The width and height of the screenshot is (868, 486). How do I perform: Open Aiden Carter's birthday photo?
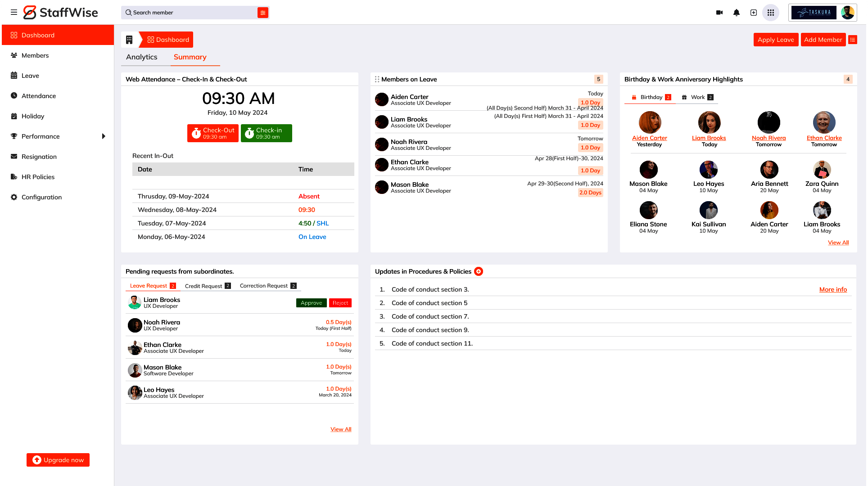point(650,122)
